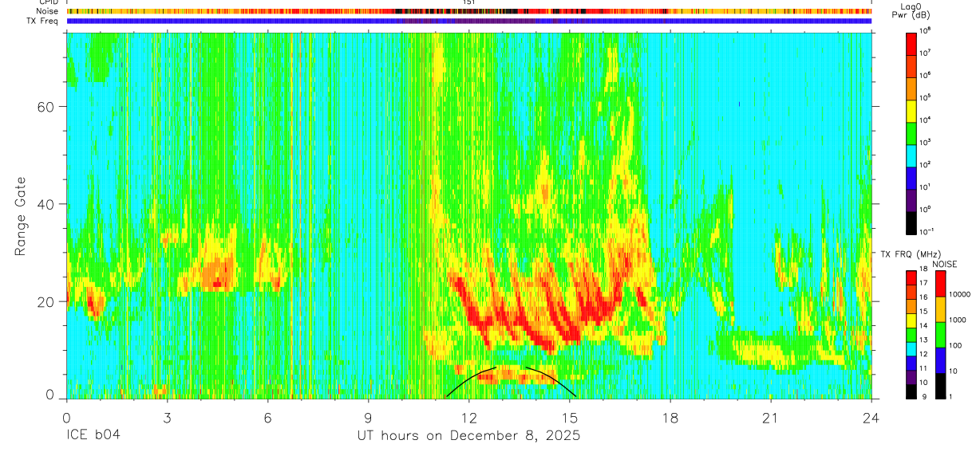Click the '10^8' label atop the power colorbar
Viewport: 980px width, 452px height.
925,29
